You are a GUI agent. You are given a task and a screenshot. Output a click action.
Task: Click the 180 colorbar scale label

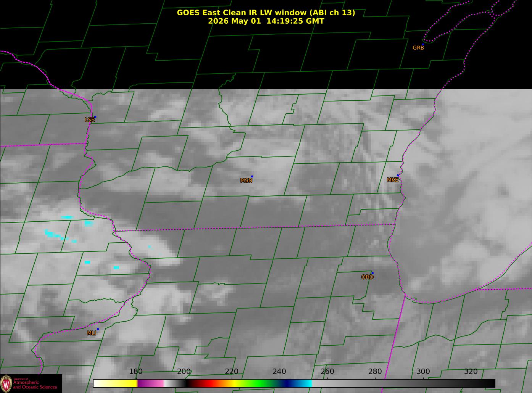pyautogui.click(x=135, y=372)
